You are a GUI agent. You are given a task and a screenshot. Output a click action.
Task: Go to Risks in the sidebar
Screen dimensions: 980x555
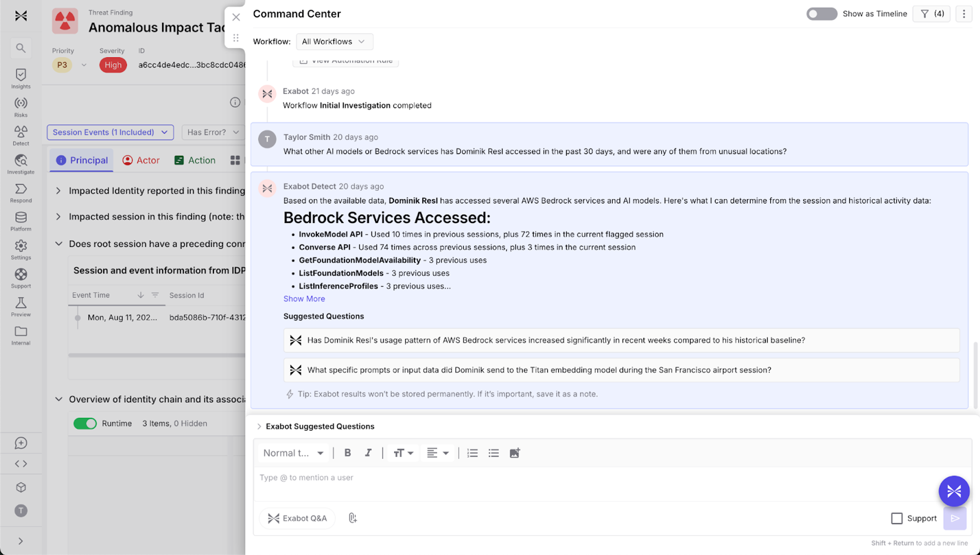20,108
